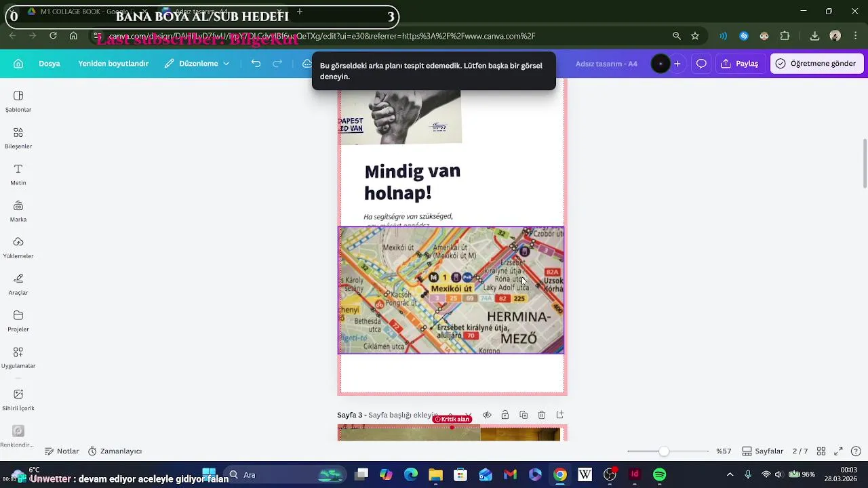Click Sayfa başlığı ekleyin title field
Viewport: 868px width, 488px height.
403,415
